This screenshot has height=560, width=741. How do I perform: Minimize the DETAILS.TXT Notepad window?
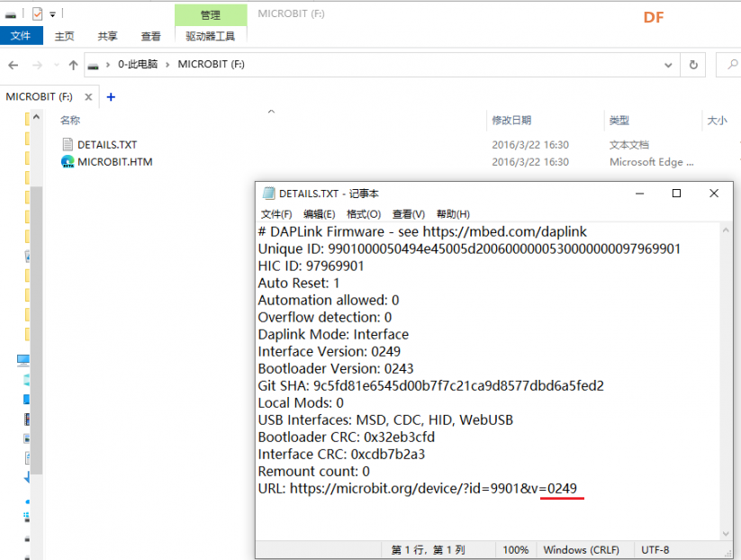(640, 194)
